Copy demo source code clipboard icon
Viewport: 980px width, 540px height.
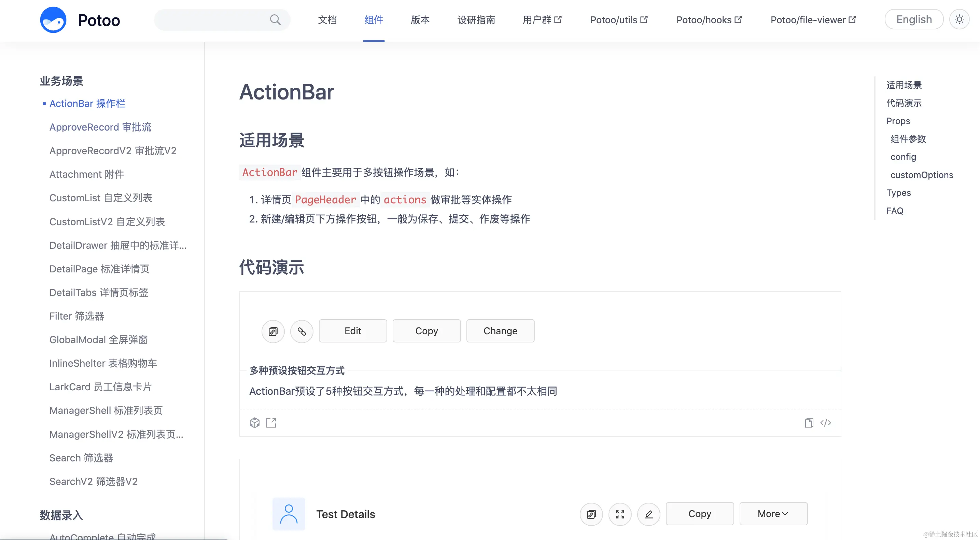coord(809,422)
